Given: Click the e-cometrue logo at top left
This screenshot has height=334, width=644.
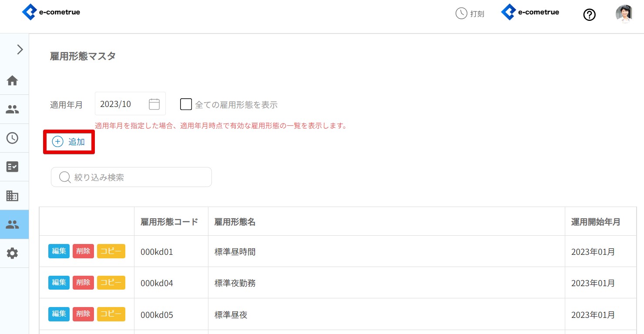Looking at the screenshot, I should 51,12.
